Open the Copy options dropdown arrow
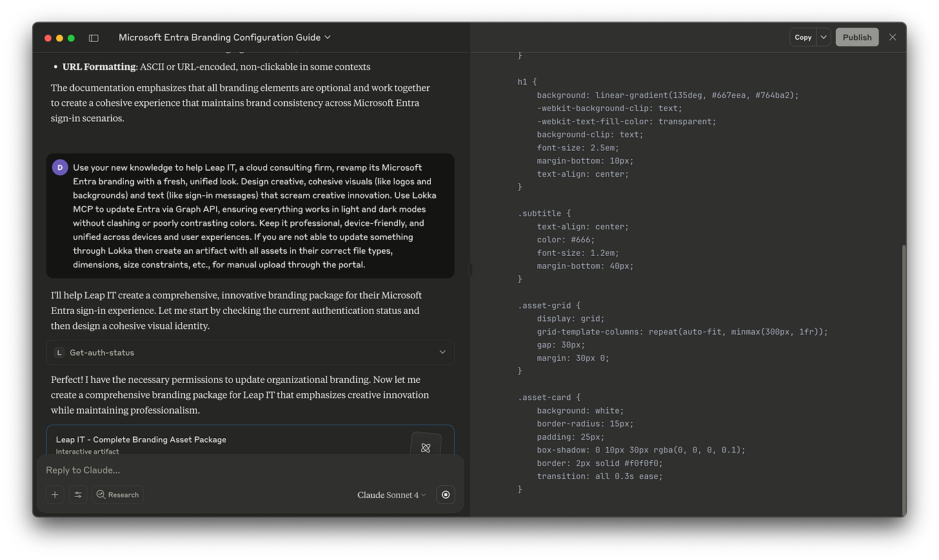 (824, 37)
